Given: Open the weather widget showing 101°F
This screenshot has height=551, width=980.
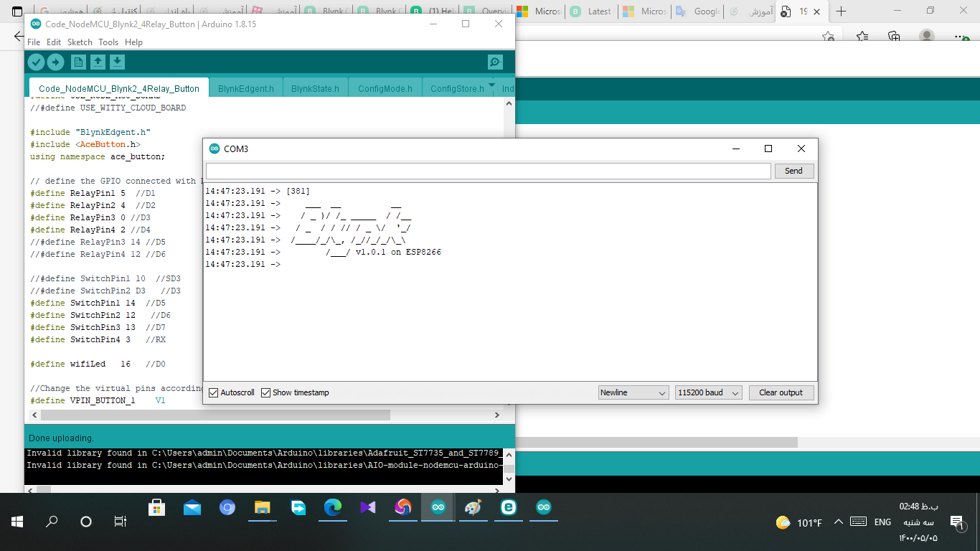Looking at the screenshot, I should 799,522.
